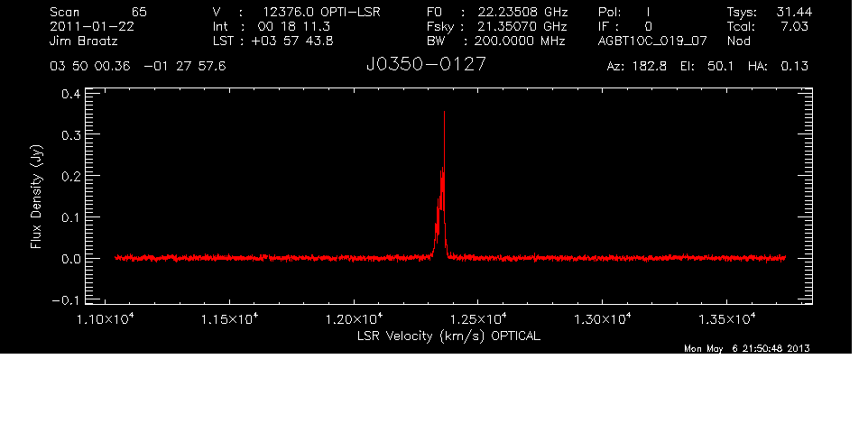The image size is (868, 442).
Task: Click the bandwidth '200.0000 MHz'
Action: 520,41
